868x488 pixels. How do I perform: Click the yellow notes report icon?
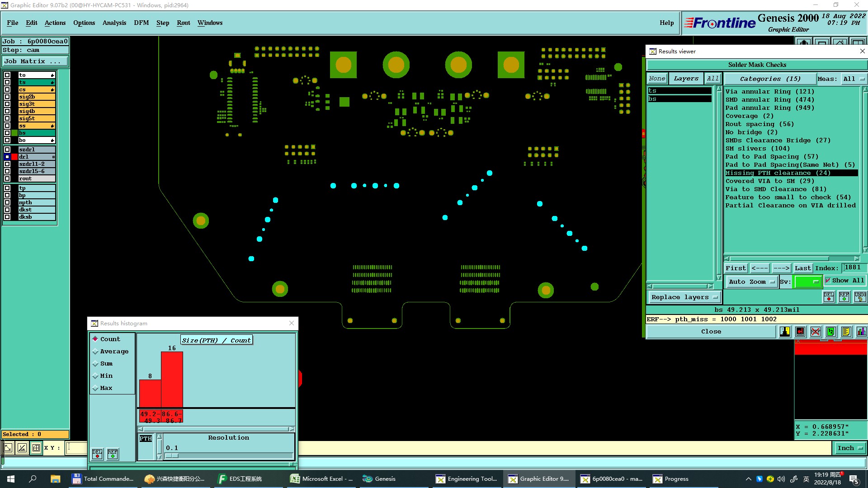tap(846, 332)
